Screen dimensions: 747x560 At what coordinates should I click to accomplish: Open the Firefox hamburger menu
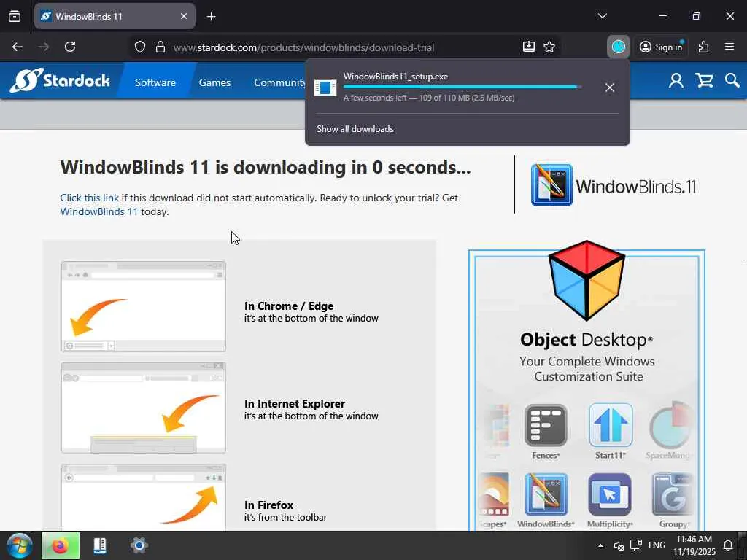(x=729, y=47)
